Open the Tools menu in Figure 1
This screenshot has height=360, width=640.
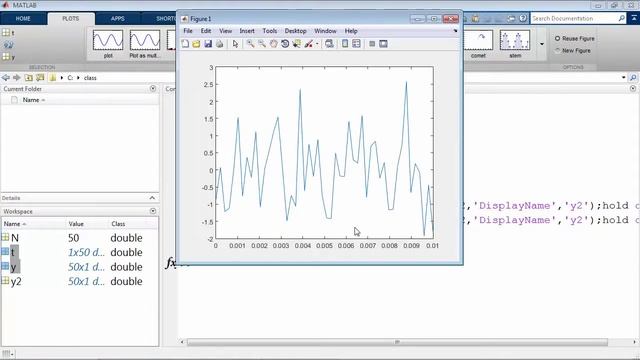click(x=269, y=31)
